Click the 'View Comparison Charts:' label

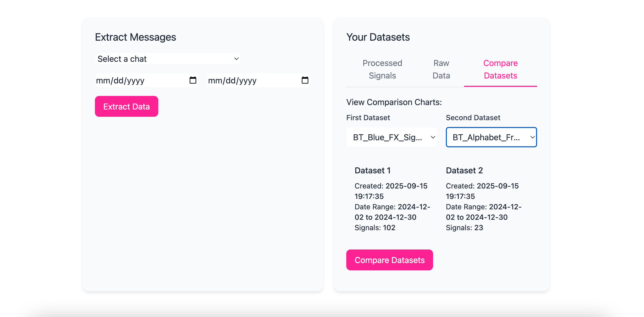coord(394,102)
